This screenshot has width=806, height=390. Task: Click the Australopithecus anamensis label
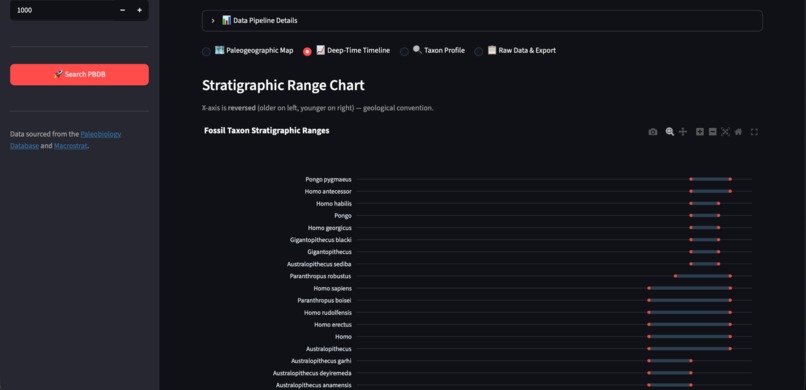314,385
